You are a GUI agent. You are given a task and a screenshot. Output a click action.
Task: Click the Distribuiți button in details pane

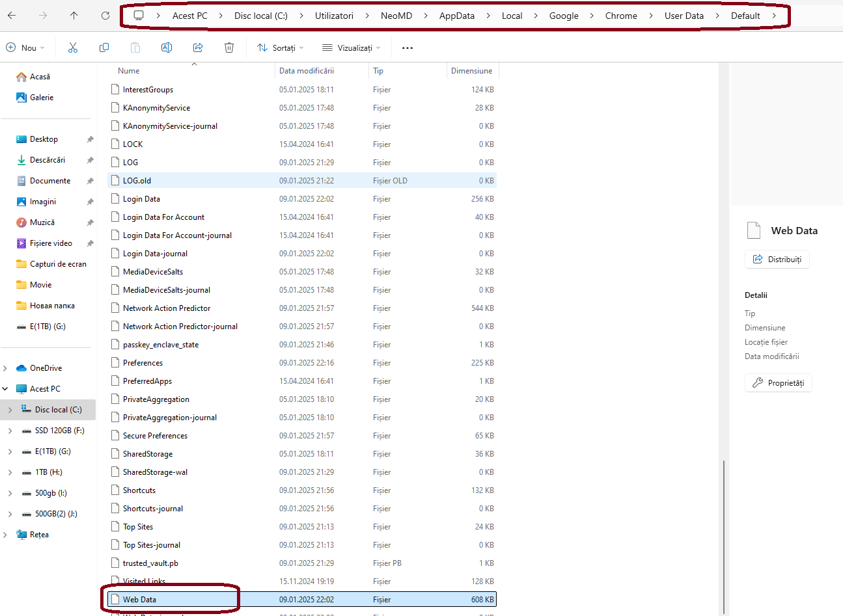coord(777,260)
